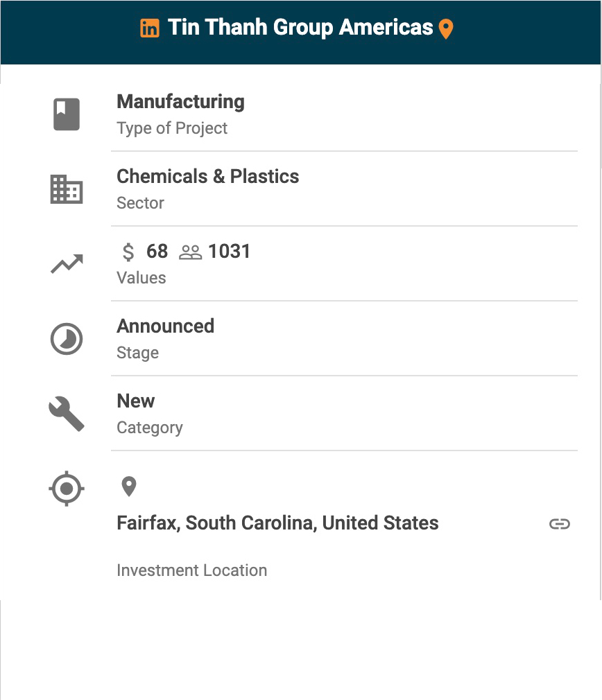Click the LinkedIn icon in header

pyautogui.click(x=150, y=28)
